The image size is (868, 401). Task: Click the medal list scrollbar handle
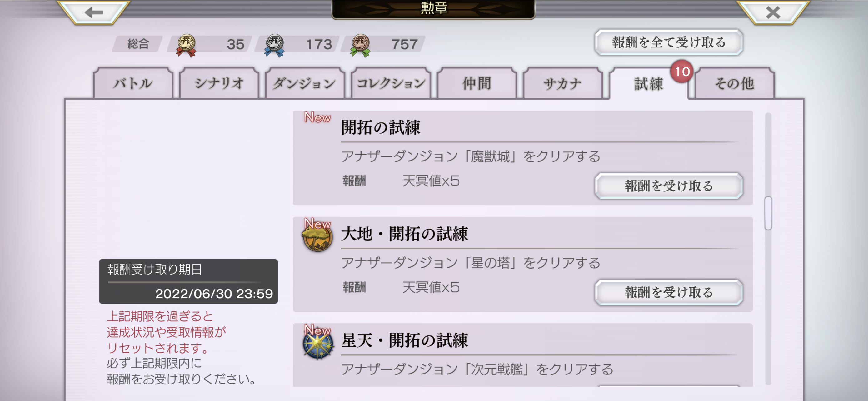point(768,213)
